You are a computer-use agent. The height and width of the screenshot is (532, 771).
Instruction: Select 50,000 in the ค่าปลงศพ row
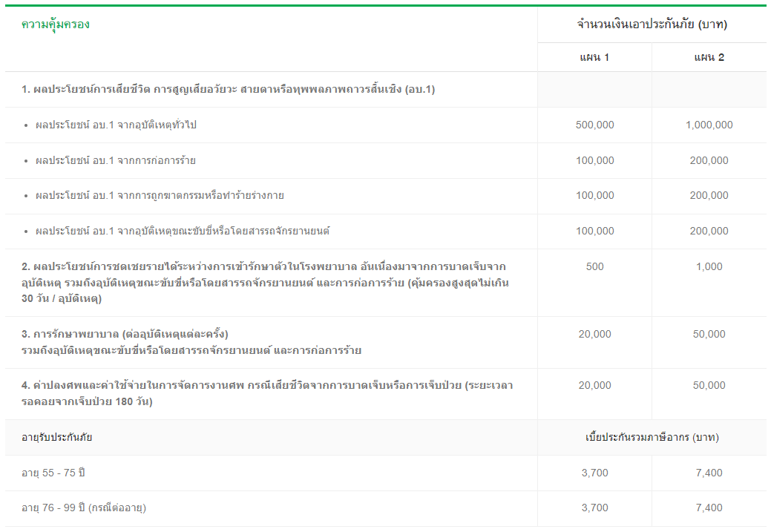pyautogui.click(x=709, y=385)
